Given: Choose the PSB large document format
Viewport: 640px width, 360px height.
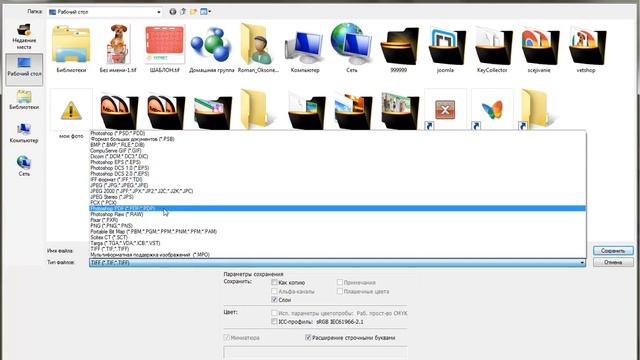Looking at the screenshot, I should click(x=338, y=139).
